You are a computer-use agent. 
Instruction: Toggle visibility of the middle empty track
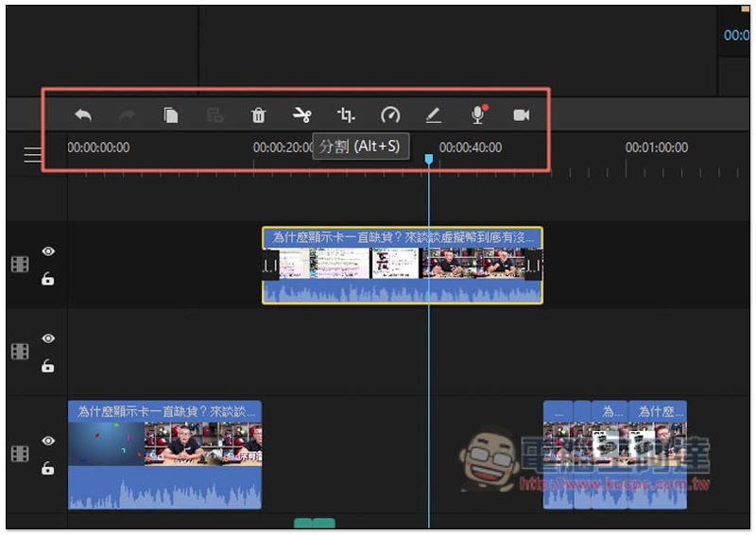coord(48,338)
